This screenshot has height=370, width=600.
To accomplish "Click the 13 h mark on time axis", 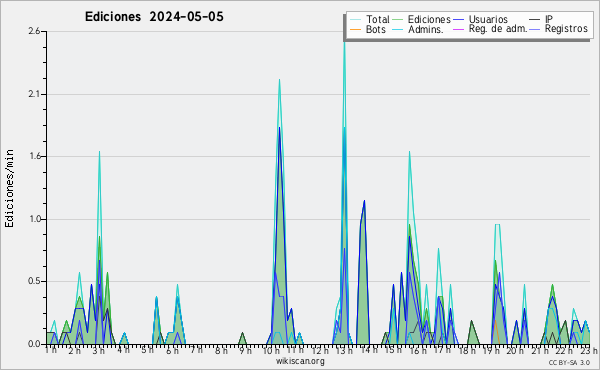I will pyautogui.click(x=344, y=350).
